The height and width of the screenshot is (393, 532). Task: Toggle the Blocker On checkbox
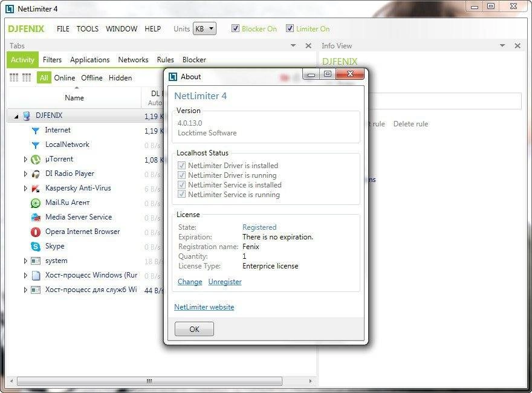click(x=235, y=28)
